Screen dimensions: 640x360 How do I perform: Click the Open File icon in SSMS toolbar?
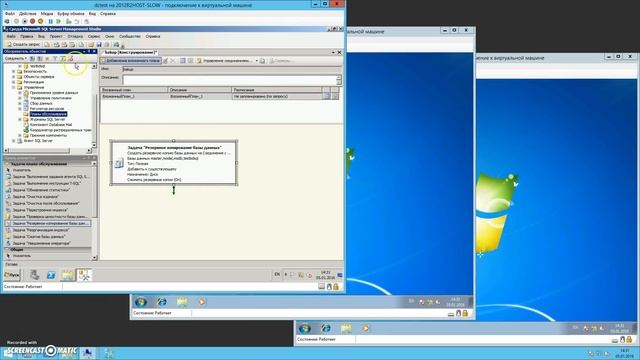(x=91, y=44)
